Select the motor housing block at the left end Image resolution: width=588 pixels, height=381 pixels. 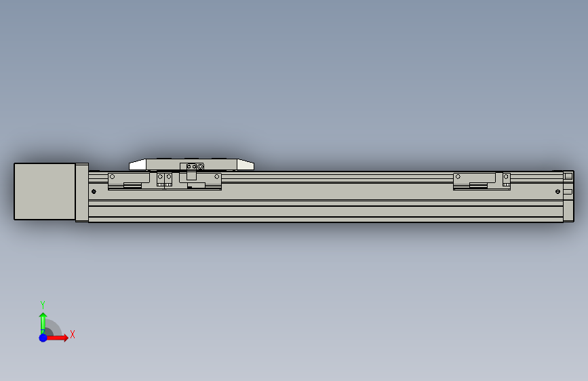coord(45,191)
